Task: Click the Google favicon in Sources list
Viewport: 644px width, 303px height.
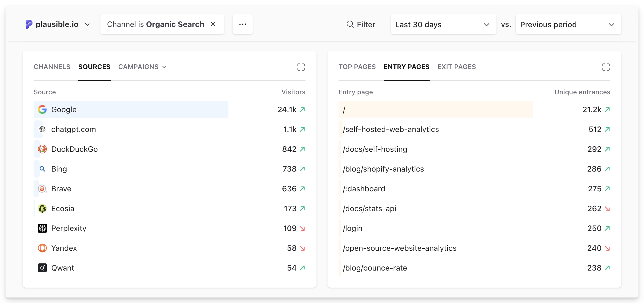Action: (42, 109)
